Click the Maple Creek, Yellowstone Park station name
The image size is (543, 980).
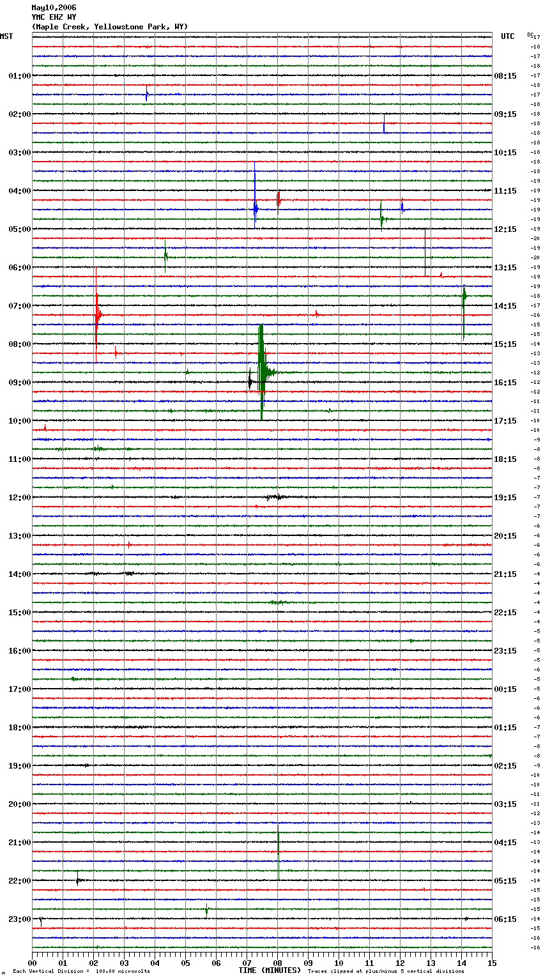coord(110,27)
